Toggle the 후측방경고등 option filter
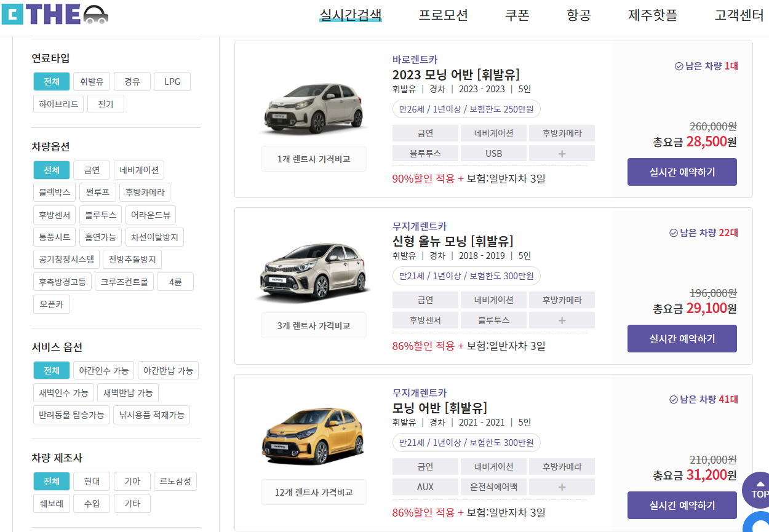Viewport: 769px width, 532px height. 62,282
